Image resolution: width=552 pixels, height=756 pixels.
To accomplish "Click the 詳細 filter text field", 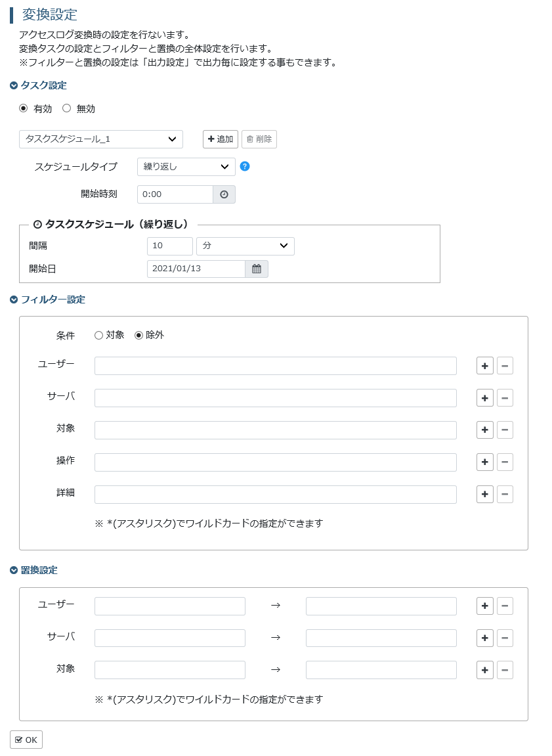I will [276, 494].
